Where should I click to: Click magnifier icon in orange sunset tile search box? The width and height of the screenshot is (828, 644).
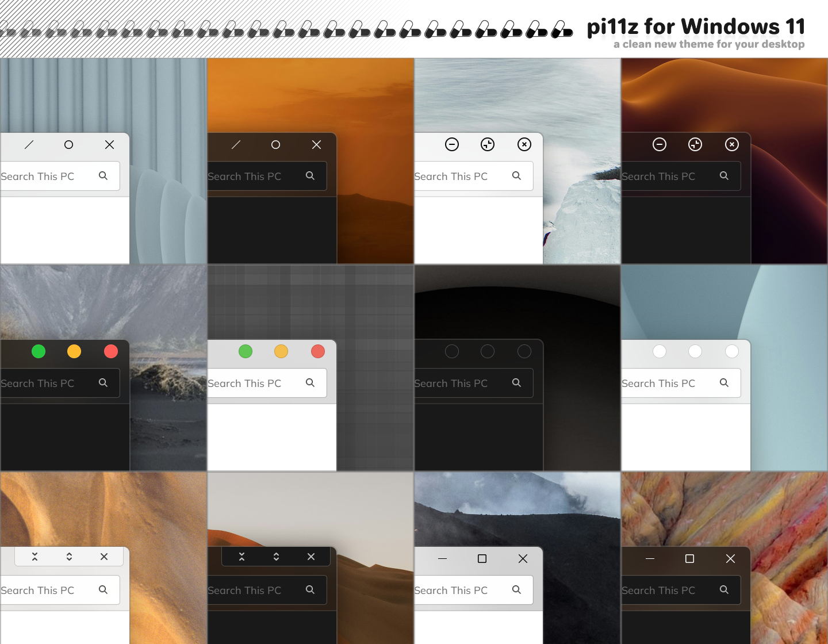(x=310, y=176)
